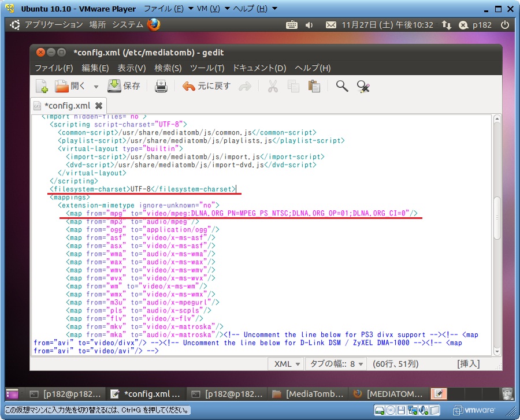Click the vmware logo in status bar
This screenshot has width=520, height=420.
[474, 410]
